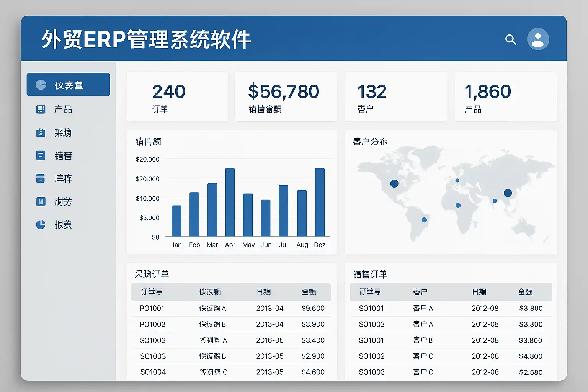This screenshot has height=392, width=588.
Task: Click the $2.580 amount in sales orders
Action: [531, 372]
